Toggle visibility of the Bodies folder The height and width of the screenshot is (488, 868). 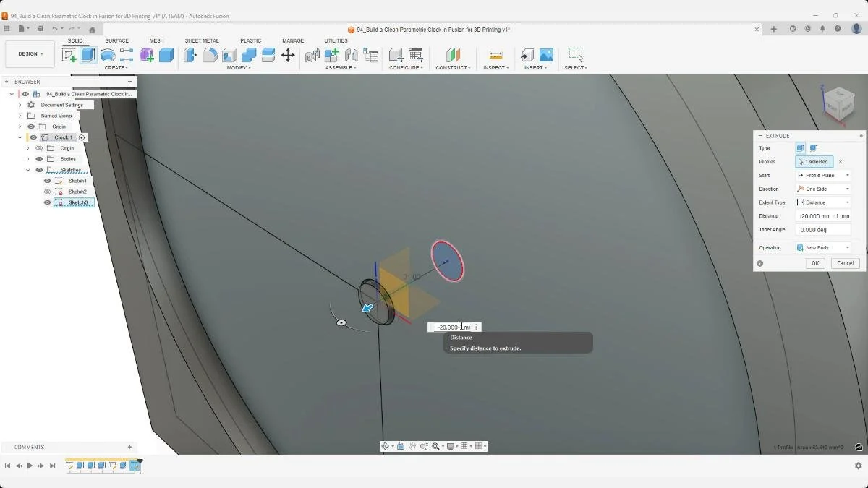pos(38,159)
